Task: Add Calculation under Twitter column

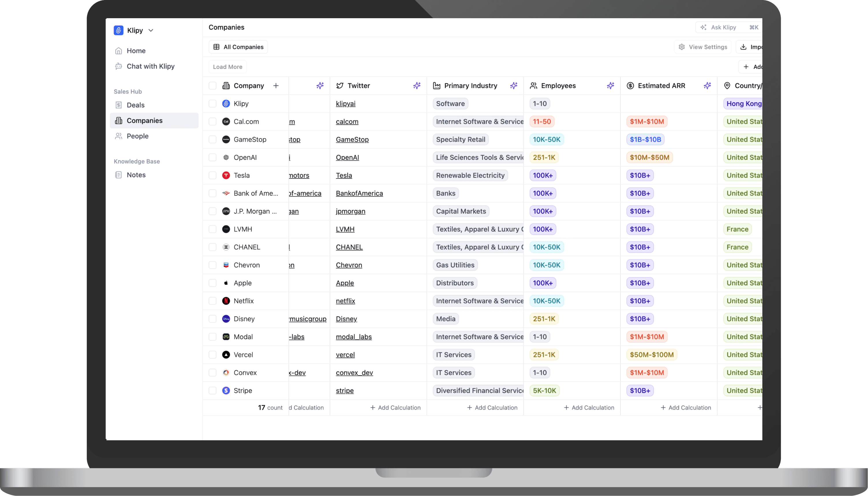Action: coord(395,408)
